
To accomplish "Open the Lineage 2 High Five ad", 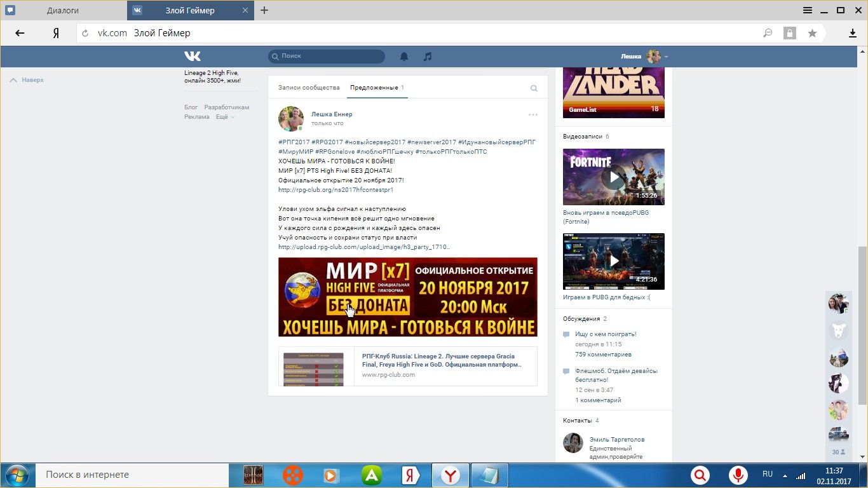I will [x=212, y=77].
